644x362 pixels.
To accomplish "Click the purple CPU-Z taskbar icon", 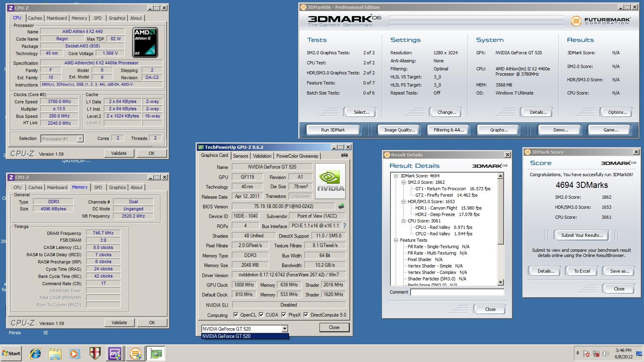I will [115, 354].
